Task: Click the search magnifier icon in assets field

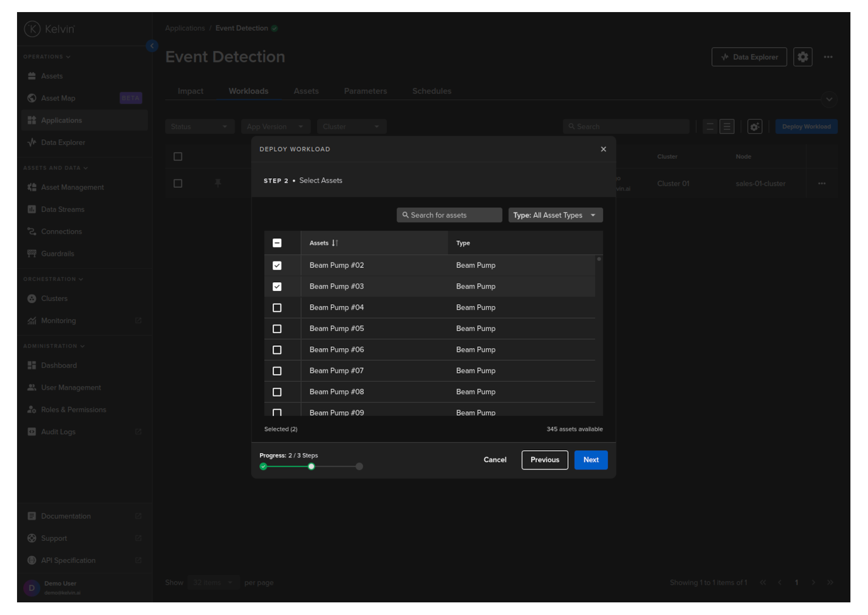Action: tap(405, 215)
